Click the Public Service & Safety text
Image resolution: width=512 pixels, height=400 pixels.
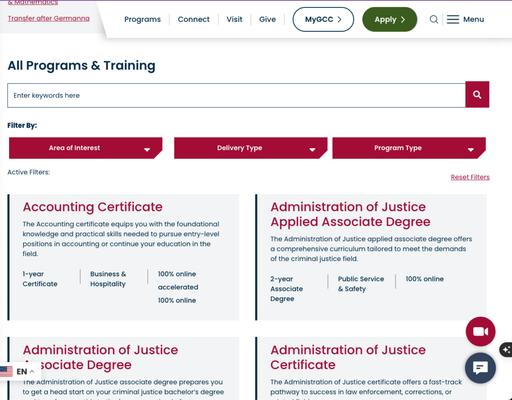(x=361, y=284)
